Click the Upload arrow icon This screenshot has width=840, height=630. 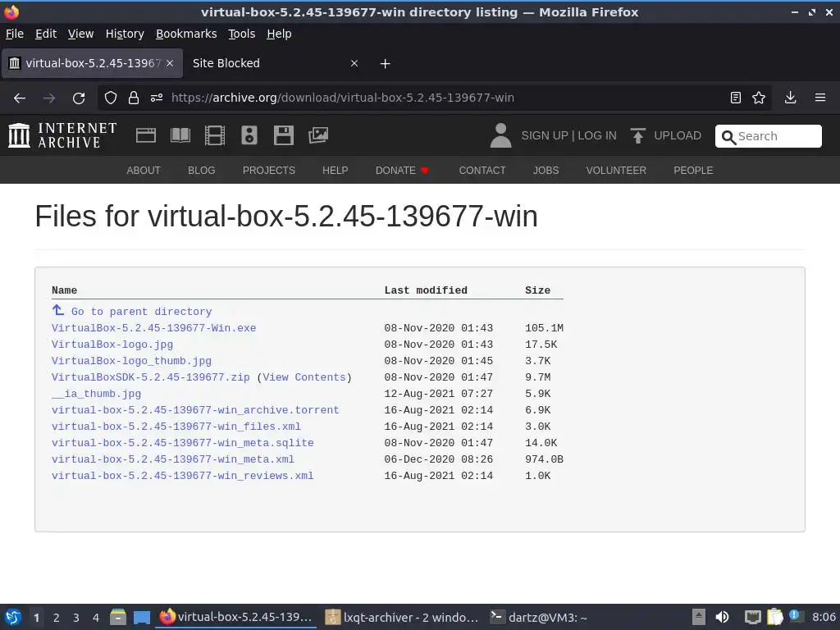pyautogui.click(x=637, y=135)
